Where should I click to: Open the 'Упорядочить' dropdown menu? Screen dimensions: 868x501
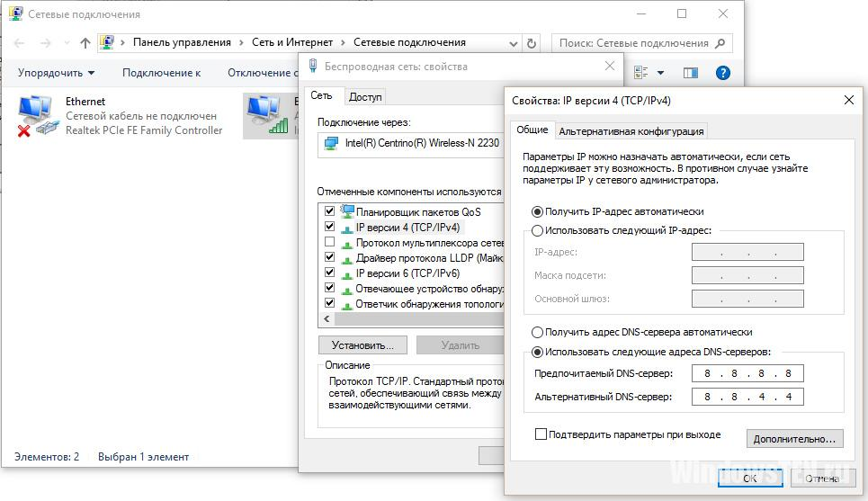(x=56, y=73)
